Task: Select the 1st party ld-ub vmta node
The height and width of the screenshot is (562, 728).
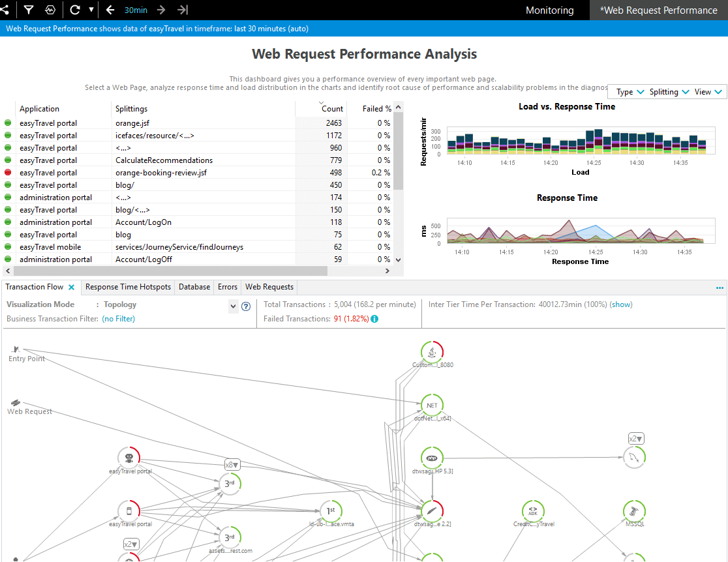Action: [331, 511]
